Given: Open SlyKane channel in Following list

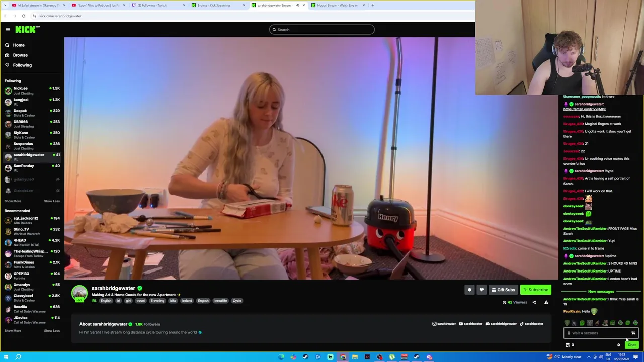Looking at the screenshot, I should coord(32,135).
